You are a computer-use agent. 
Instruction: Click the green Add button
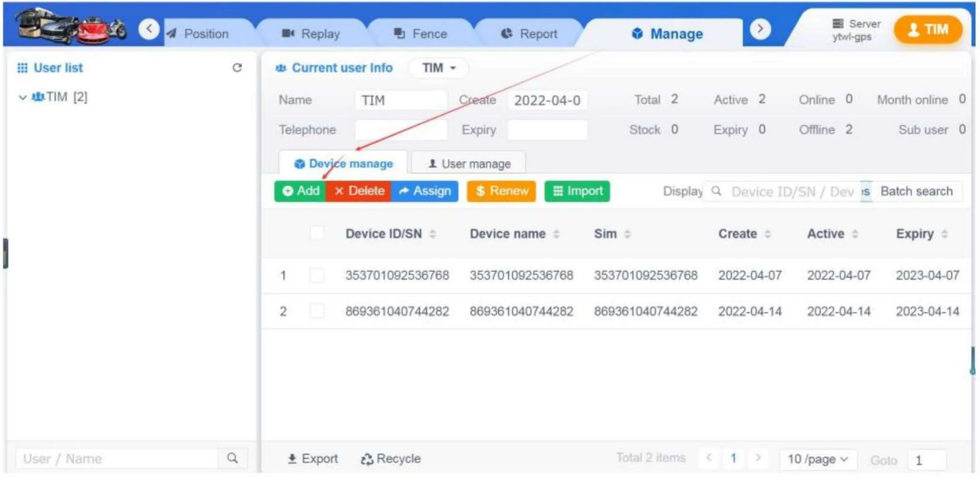[x=300, y=191]
